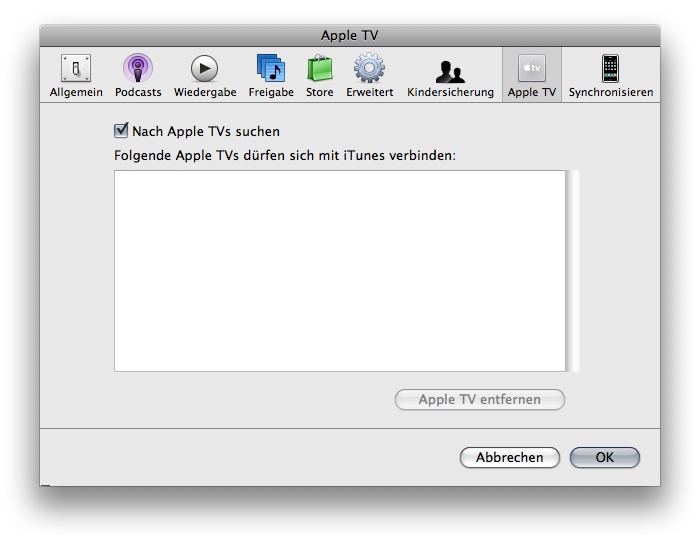This screenshot has width=700, height=541.
Task: Click inside the Apple TVs list box
Action: coord(340,271)
